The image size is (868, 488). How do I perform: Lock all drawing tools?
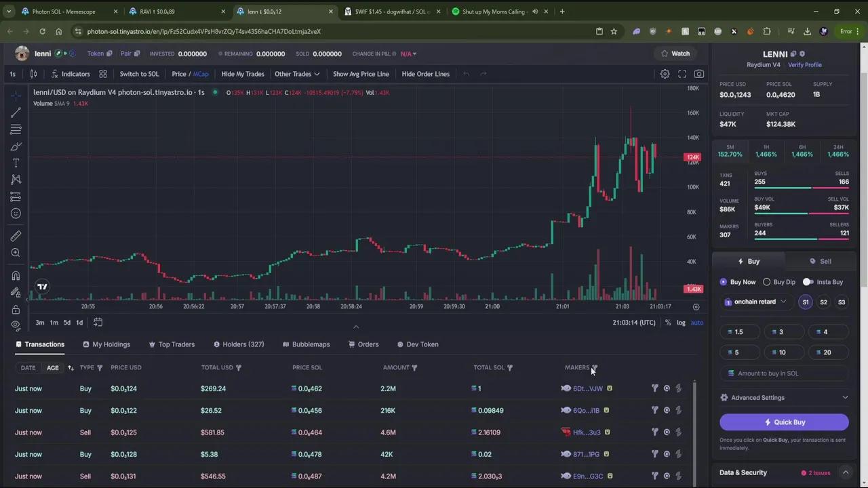[16, 309]
